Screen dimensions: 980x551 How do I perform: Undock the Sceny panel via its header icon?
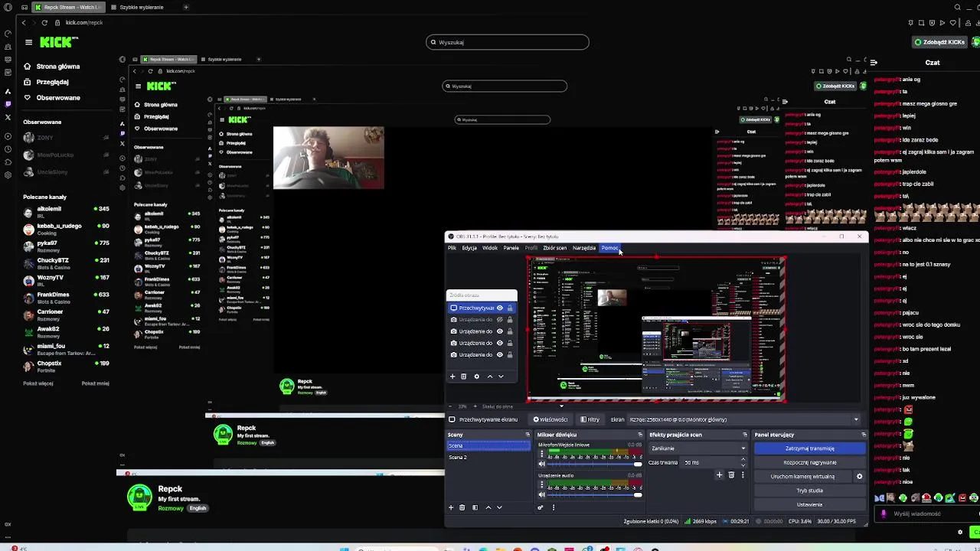[527, 435]
